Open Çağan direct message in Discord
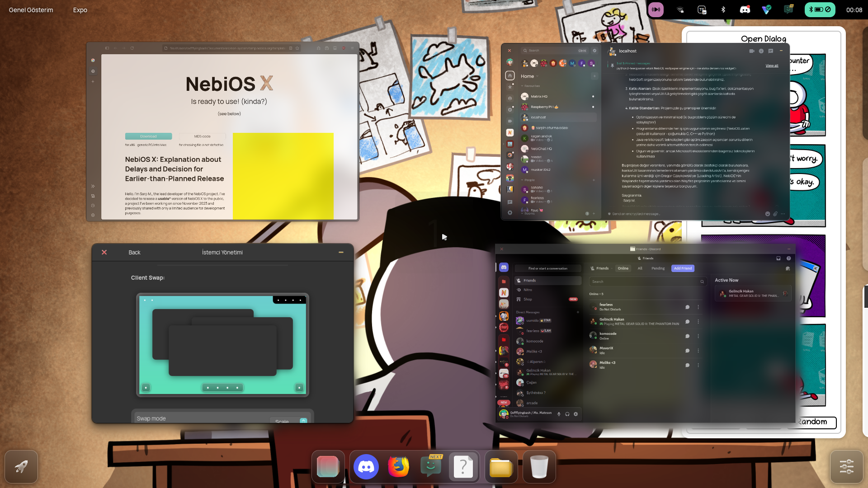Image resolution: width=868 pixels, height=488 pixels. (x=547, y=382)
